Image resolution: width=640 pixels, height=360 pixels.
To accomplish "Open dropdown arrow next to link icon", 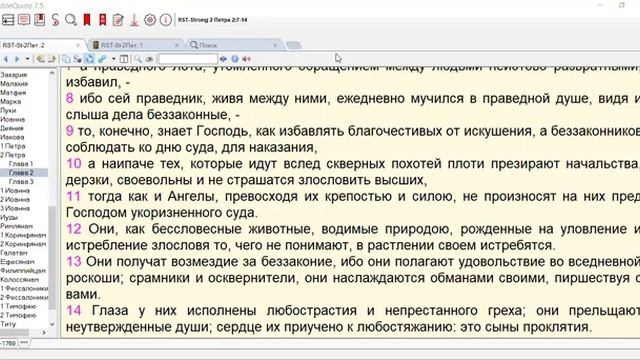I will click(x=113, y=59).
